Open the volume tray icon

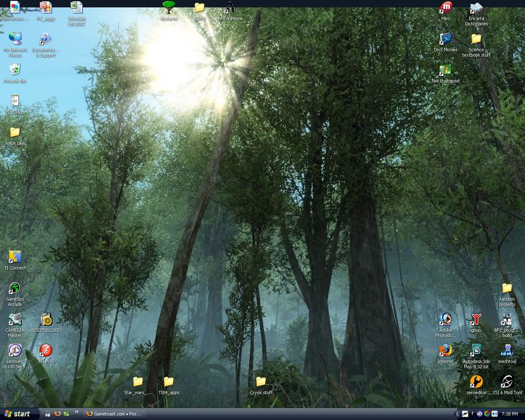pyautogui.click(x=495, y=414)
